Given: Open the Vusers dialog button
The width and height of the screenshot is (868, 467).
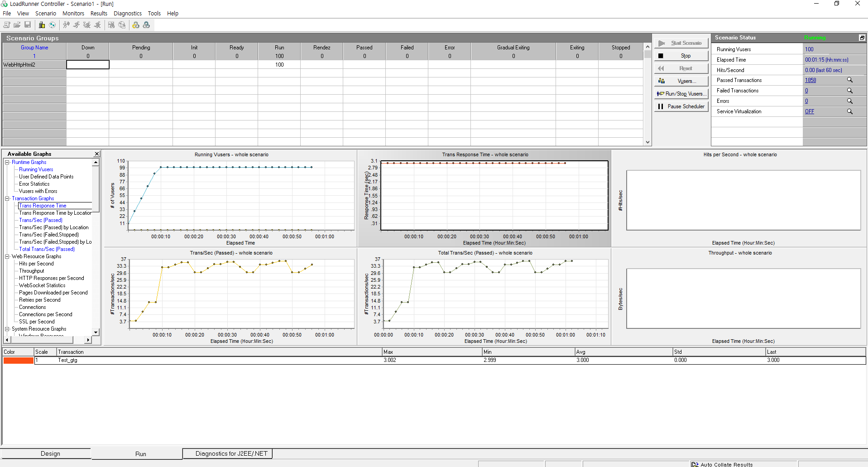Looking at the screenshot, I should point(681,81).
